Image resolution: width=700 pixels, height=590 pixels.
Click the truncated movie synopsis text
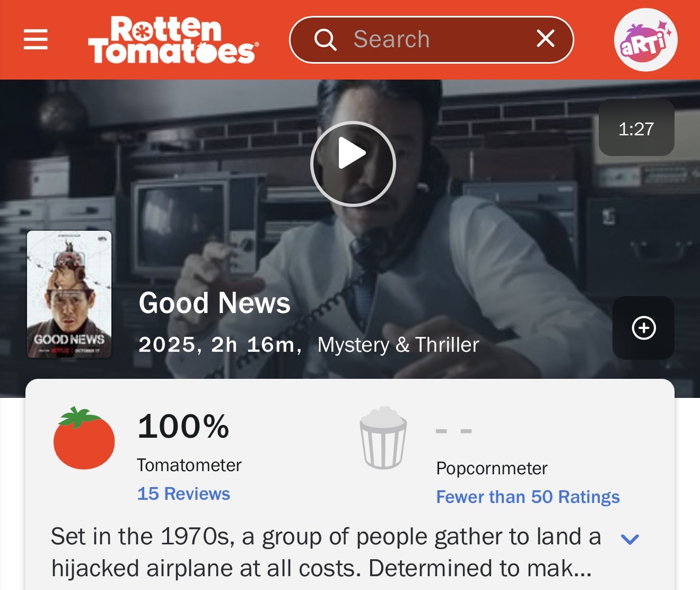(326, 552)
